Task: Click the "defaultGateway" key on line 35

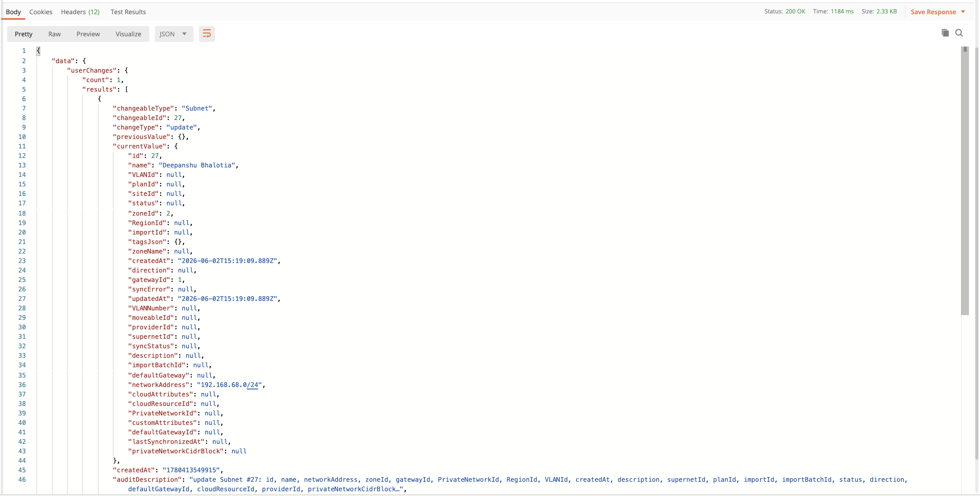Action: [x=159, y=375]
